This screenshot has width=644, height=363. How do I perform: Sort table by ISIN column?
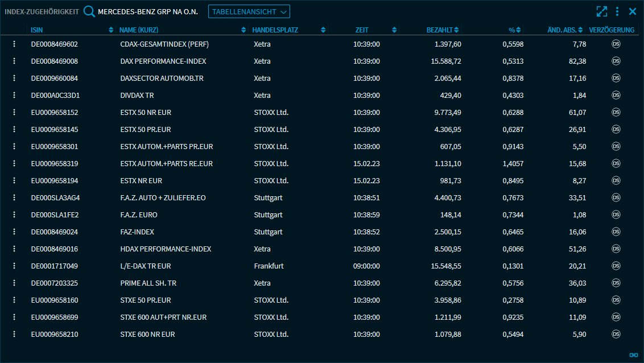(x=38, y=30)
